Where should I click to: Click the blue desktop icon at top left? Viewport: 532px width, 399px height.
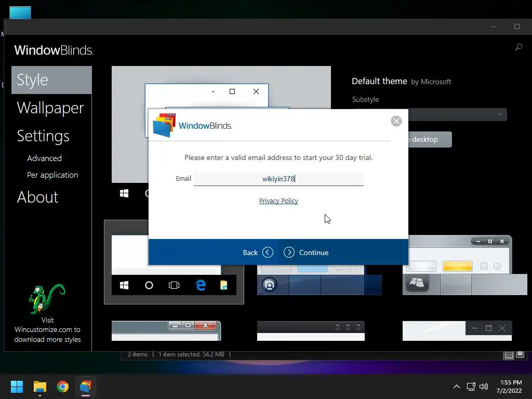point(20,12)
